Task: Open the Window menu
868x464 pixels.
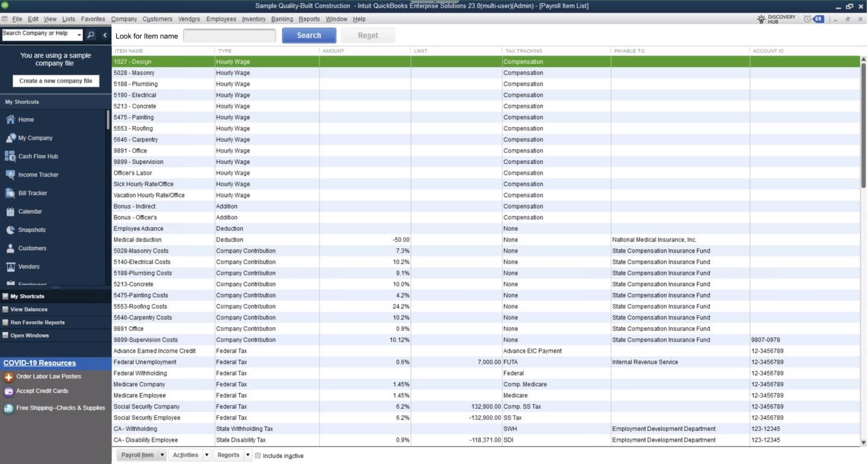Action: click(336, 19)
